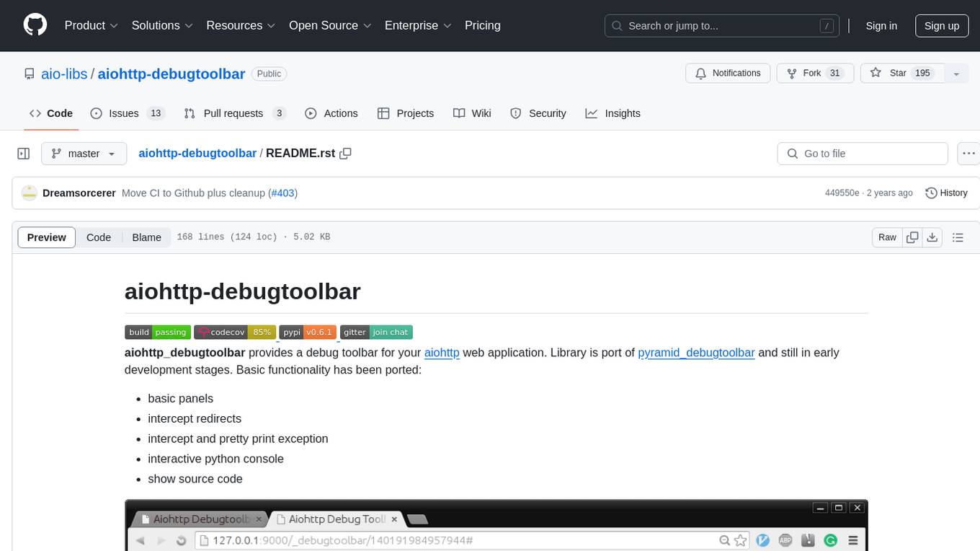
Task: Open the Dreamsorcerer author link
Action: click(79, 193)
